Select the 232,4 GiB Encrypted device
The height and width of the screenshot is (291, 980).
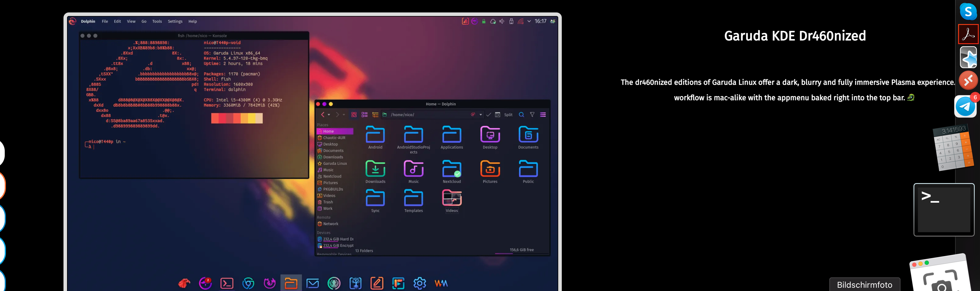(x=335, y=246)
